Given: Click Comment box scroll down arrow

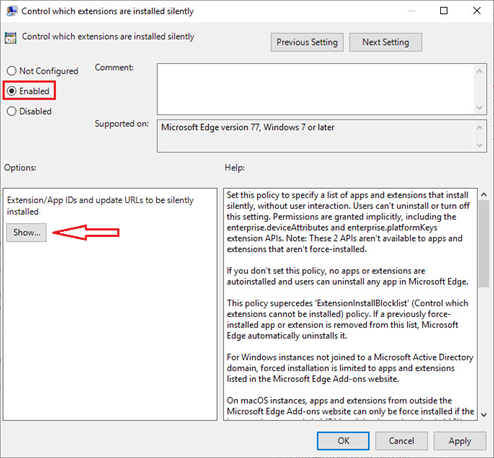Looking at the screenshot, I should [x=479, y=108].
